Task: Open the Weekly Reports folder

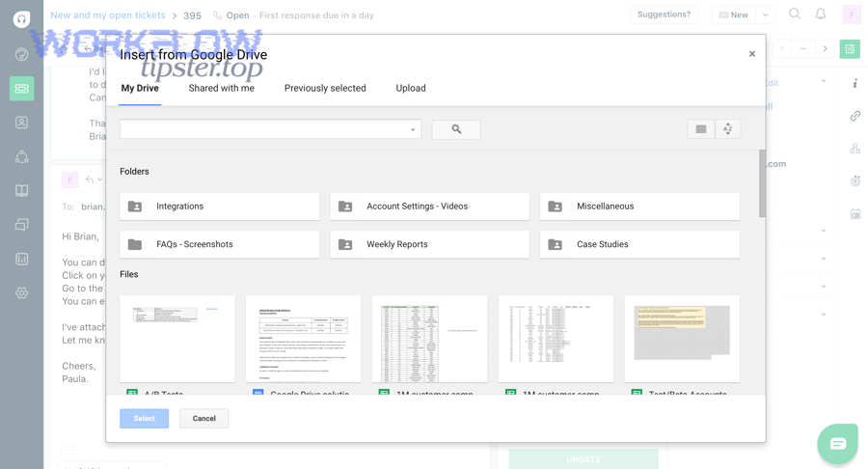Action: (x=429, y=244)
